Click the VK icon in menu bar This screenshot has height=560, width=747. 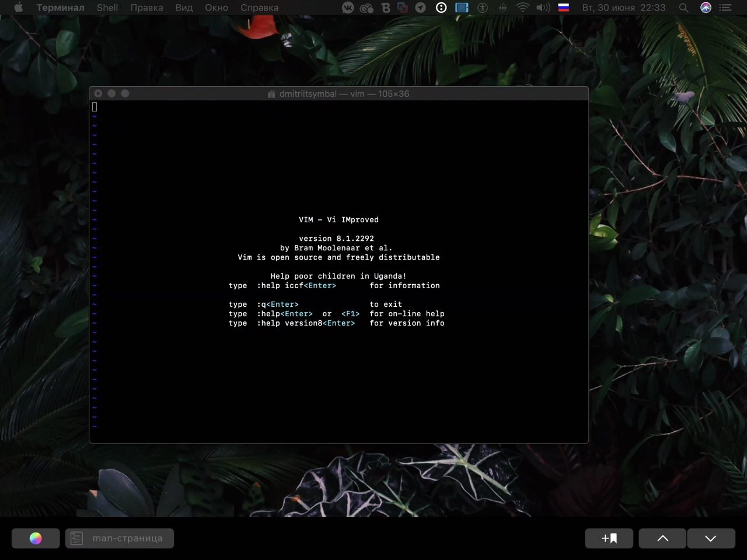pos(348,8)
